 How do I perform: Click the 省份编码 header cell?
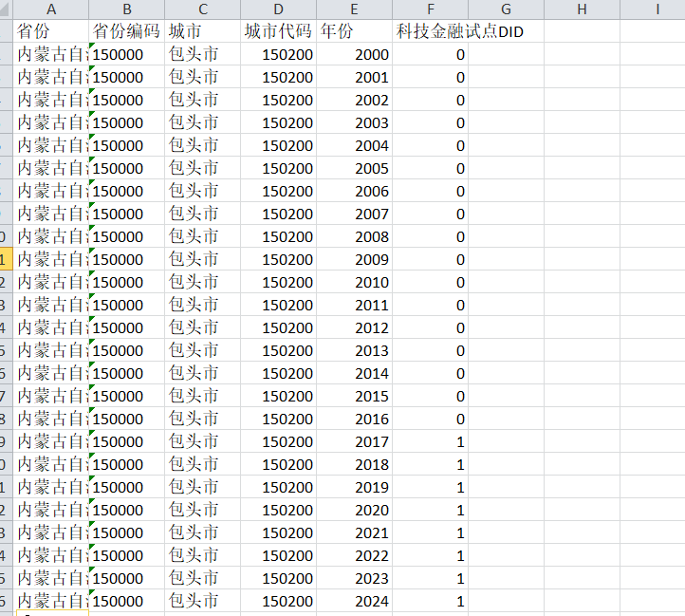click(x=127, y=31)
